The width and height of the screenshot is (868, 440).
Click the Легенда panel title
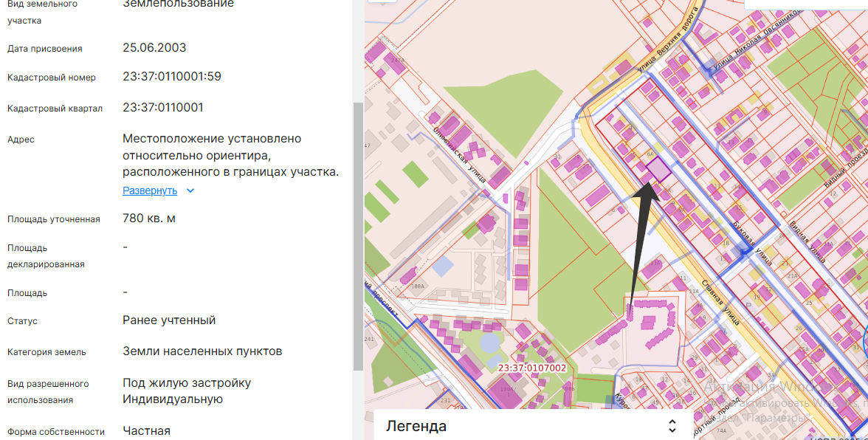click(416, 426)
